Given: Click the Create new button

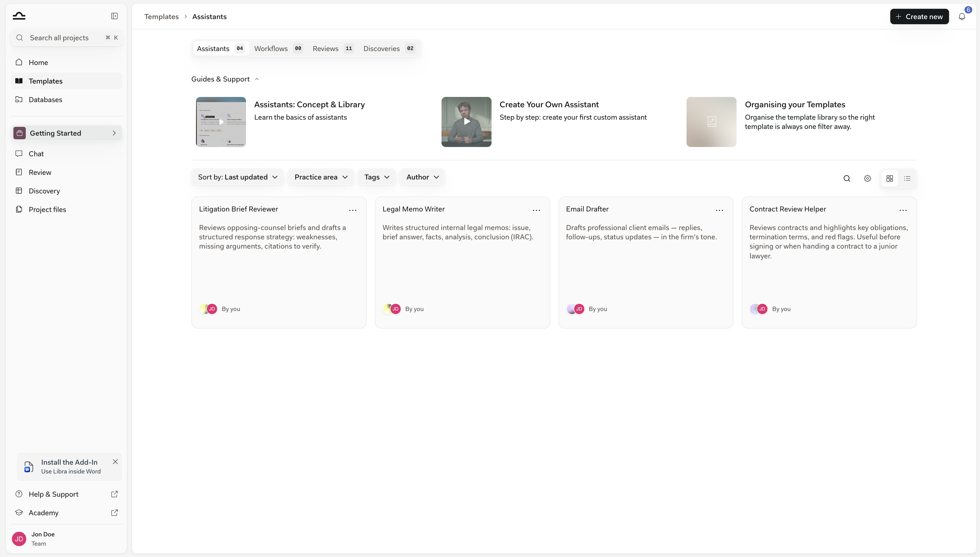Looking at the screenshot, I should pyautogui.click(x=919, y=17).
